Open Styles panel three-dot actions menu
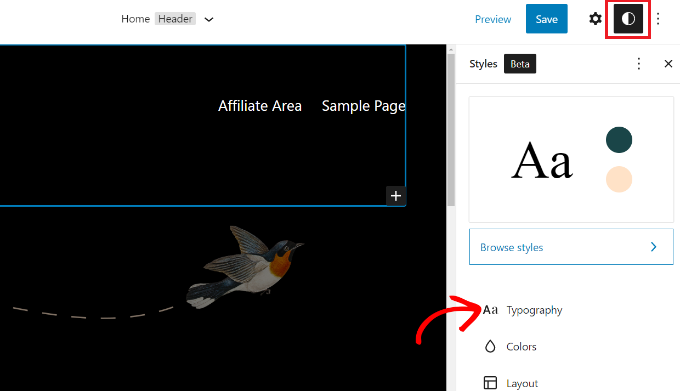The width and height of the screenshot is (680, 391). pyautogui.click(x=638, y=64)
